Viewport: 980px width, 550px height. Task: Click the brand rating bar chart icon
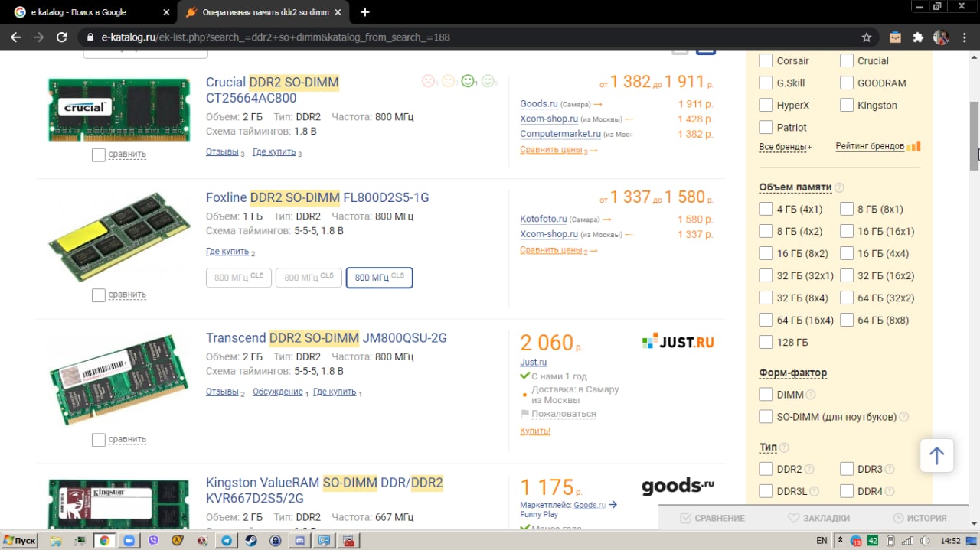pyautogui.click(x=914, y=146)
